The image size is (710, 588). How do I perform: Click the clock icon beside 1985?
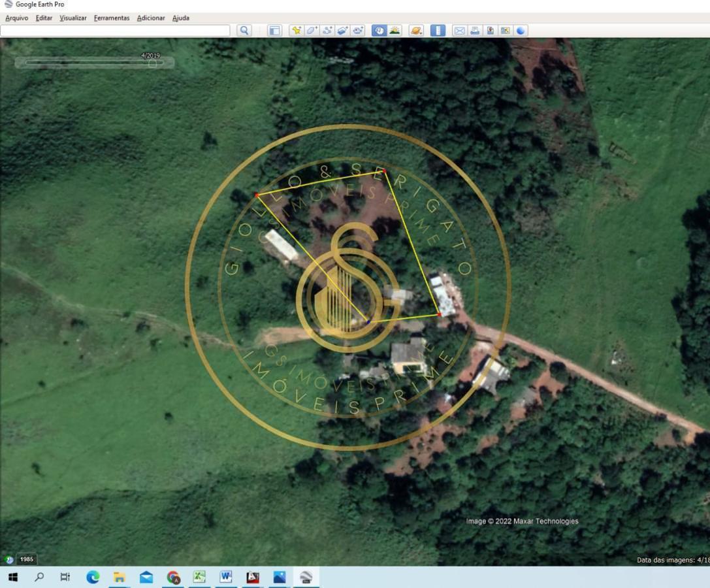(x=9, y=559)
